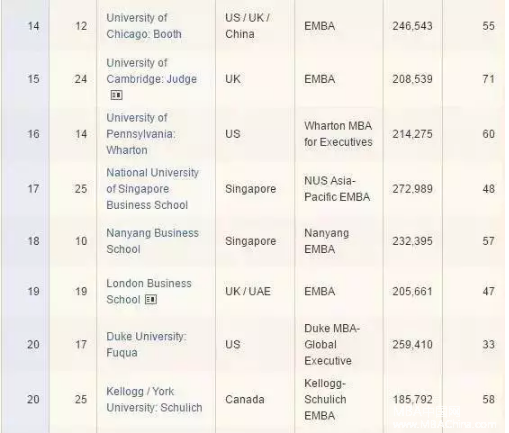Open University of Pennsylvania: Wharton link
Viewport: 509px width, 433px height.
pyautogui.click(x=141, y=134)
